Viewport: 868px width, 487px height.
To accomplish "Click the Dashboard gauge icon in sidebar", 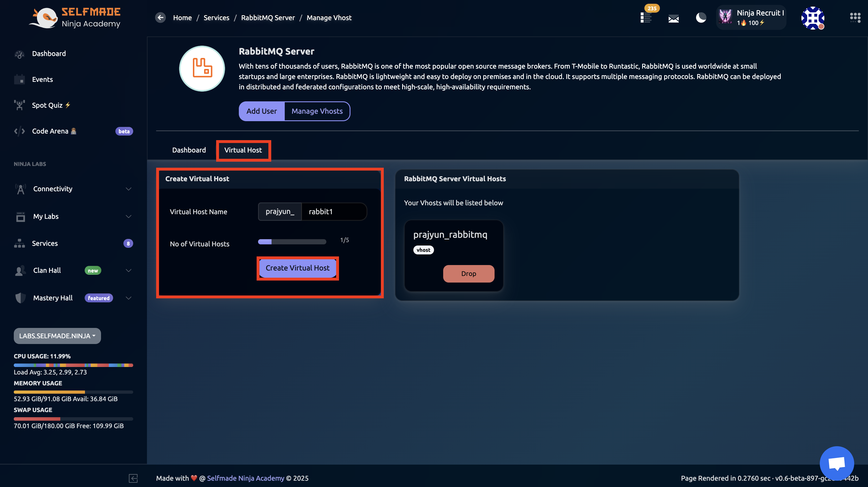I will (x=20, y=54).
